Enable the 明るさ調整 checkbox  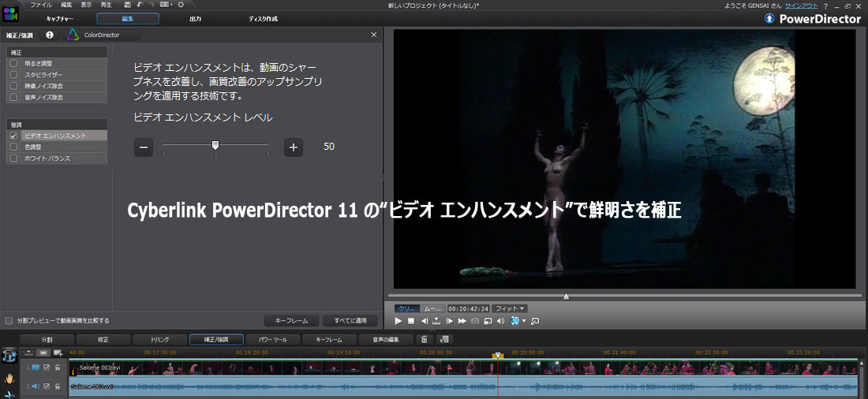(13, 63)
